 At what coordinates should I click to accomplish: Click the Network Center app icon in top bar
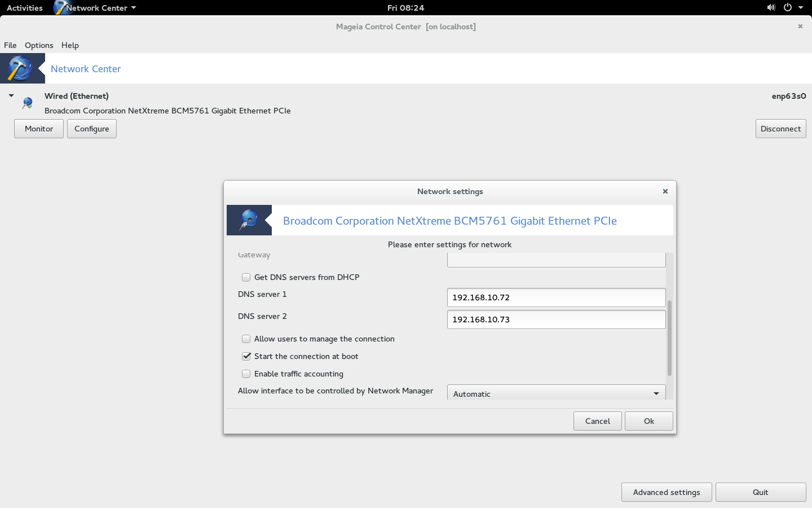[61, 7]
